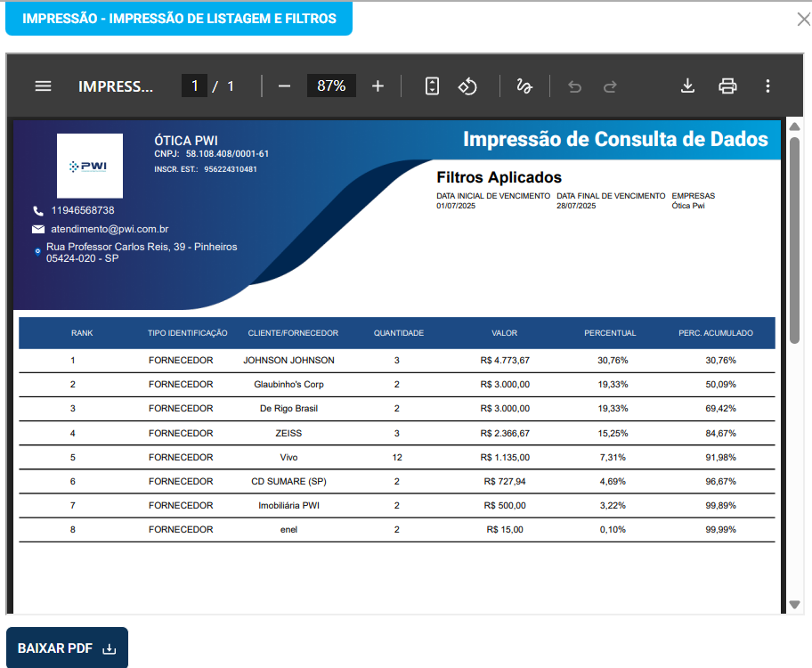Open the more actions three-dot menu
This screenshot has width=812, height=668.
click(x=767, y=86)
